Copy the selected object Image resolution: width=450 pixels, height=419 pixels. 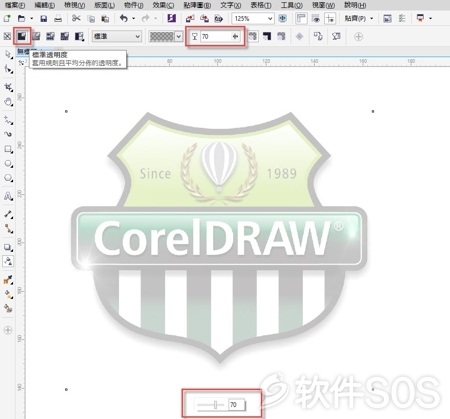[x=91, y=18]
